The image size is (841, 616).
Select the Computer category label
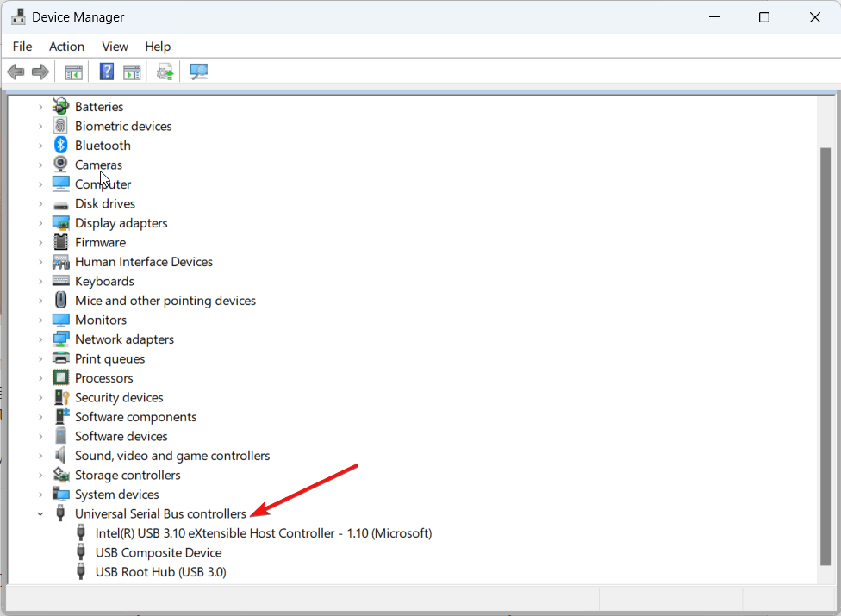tap(103, 184)
